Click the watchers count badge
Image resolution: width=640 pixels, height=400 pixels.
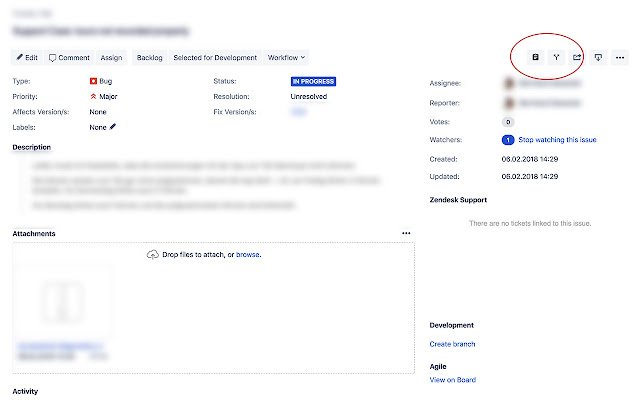508,140
